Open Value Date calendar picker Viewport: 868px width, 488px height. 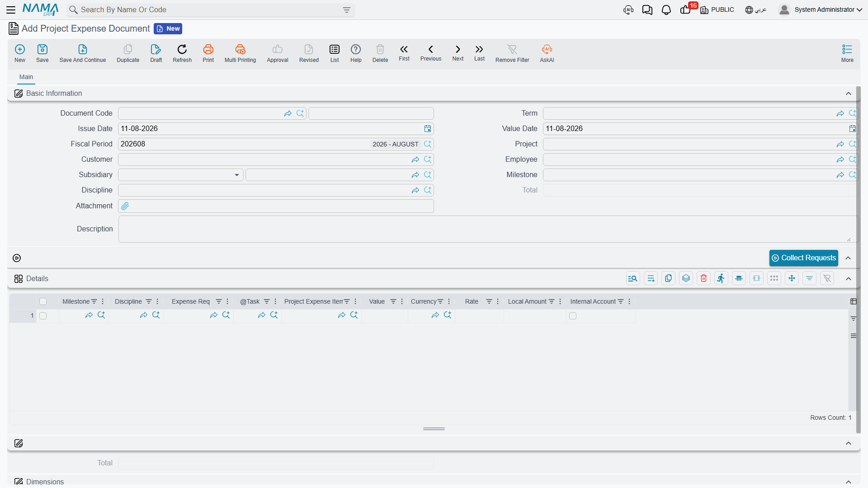coord(852,129)
